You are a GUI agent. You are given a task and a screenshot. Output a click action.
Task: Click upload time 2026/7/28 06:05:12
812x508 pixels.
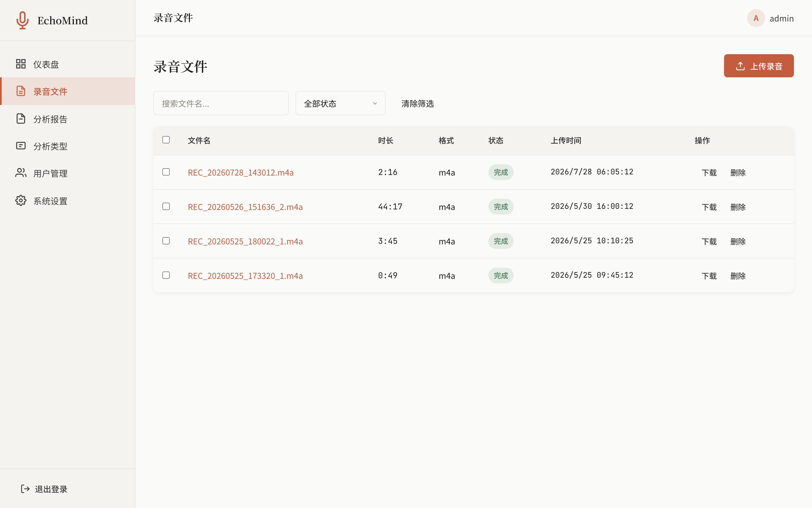(x=592, y=172)
